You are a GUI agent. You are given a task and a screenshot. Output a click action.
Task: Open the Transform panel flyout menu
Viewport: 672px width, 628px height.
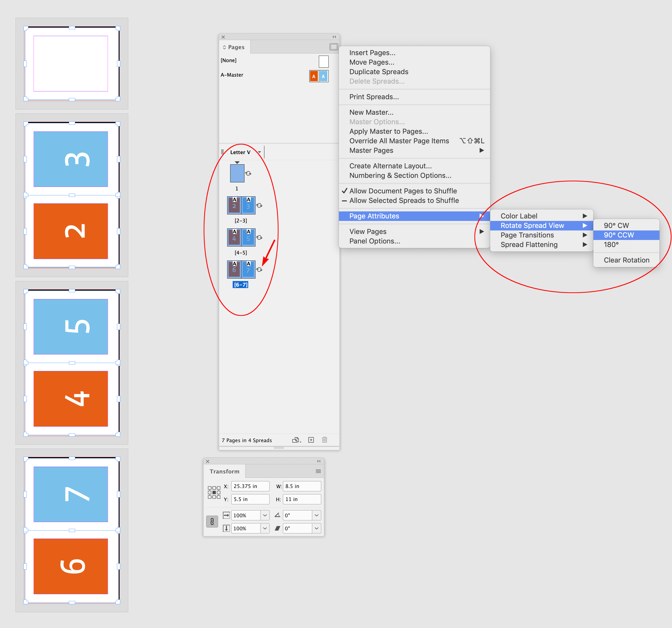[x=318, y=471]
